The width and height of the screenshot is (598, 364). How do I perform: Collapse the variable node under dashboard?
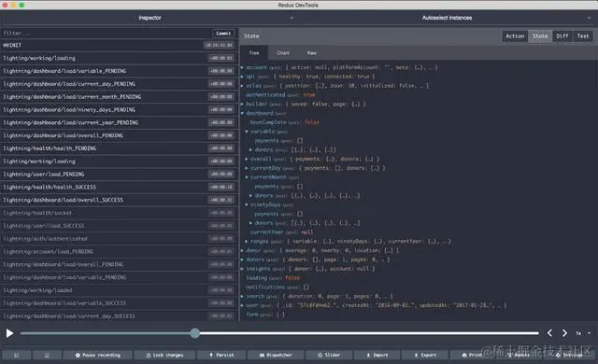pos(247,132)
